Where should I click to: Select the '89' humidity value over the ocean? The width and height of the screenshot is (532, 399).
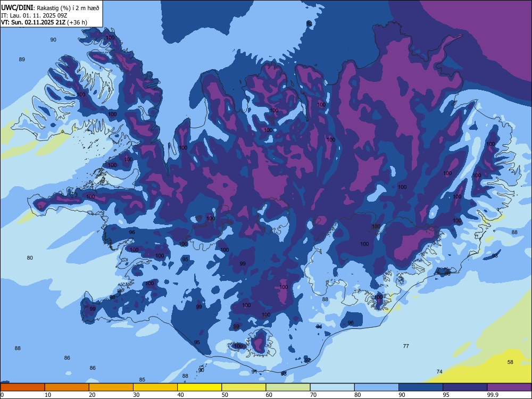tap(22, 60)
